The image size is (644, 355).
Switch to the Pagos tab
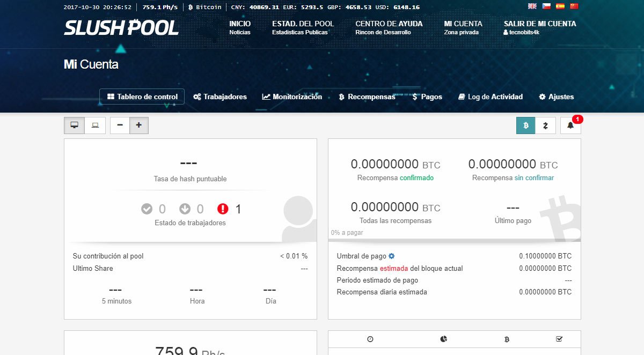coord(427,97)
